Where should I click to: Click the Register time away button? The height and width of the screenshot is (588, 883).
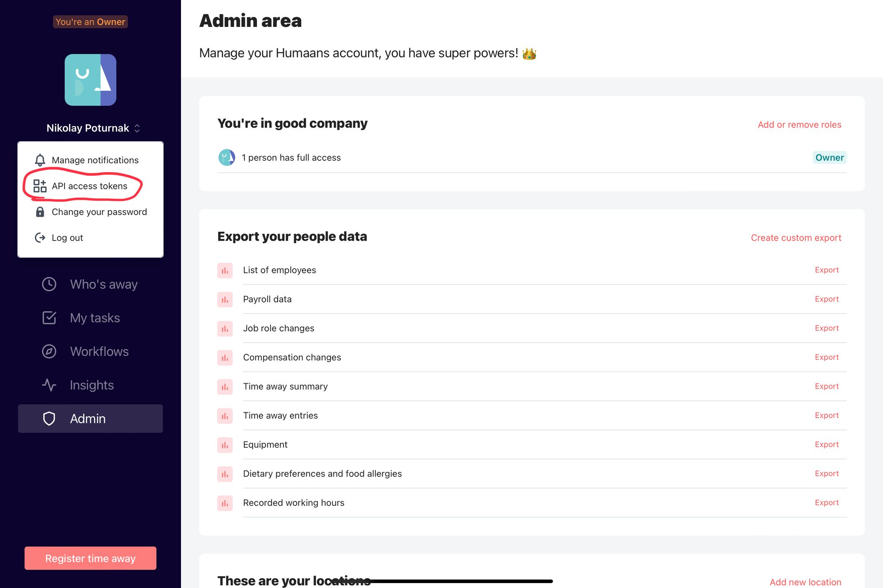[x=91, y=558]
